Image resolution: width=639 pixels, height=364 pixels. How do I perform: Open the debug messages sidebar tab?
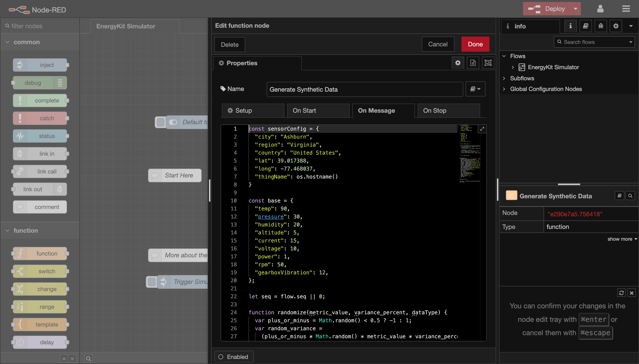(600, 26)
